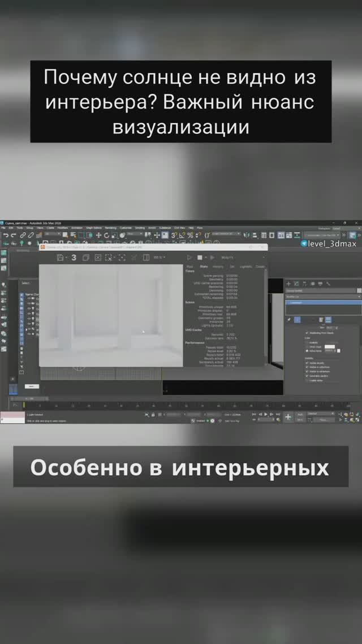This screenshot has width=362, height=644.
Task: Switch to the Post tab
Action: (190, 267)
